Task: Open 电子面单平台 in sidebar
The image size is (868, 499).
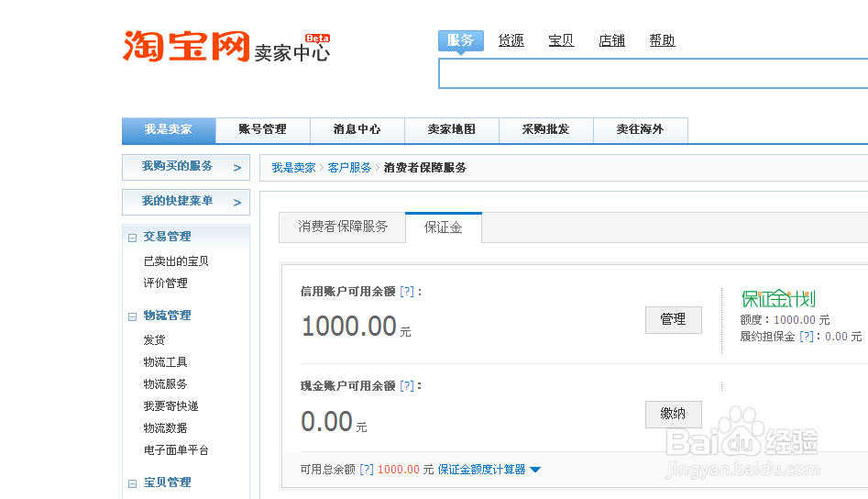Action: pos(176,450)
